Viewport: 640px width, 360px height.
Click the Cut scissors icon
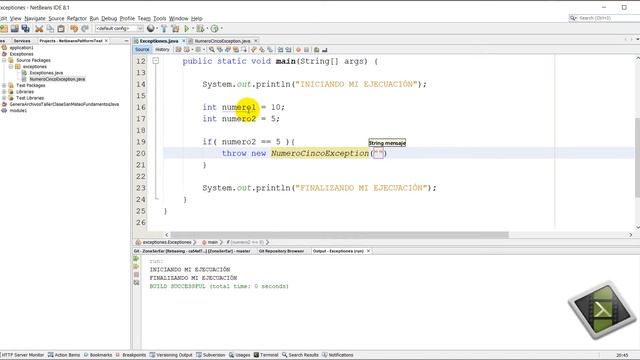point(39,29)
